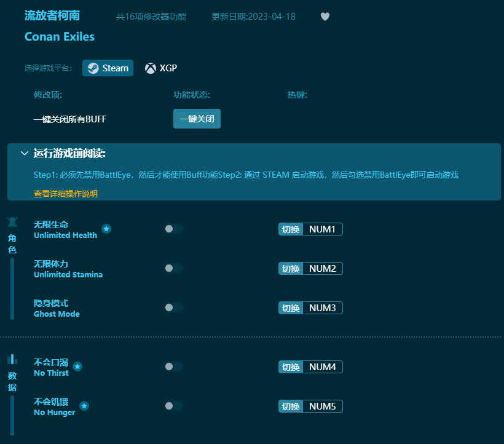
Task: Click the NUM2 hotkey field
Action: 323,269
